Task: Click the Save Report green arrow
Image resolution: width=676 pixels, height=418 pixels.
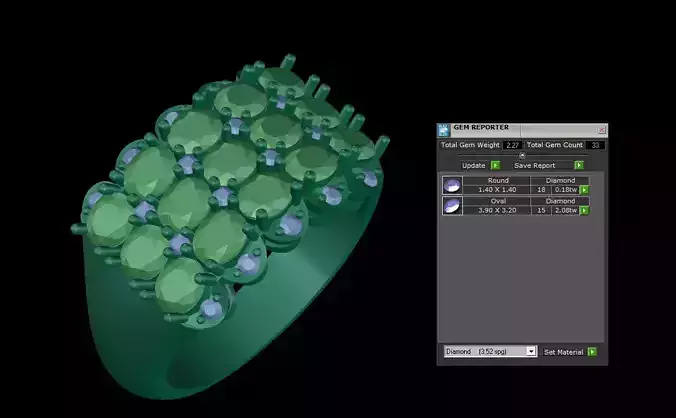Action: (579, 165)
